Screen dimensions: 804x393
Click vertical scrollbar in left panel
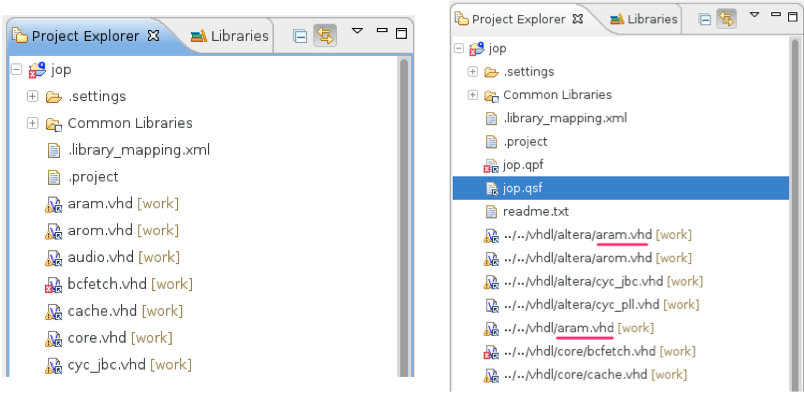click(x=404, y=218)
